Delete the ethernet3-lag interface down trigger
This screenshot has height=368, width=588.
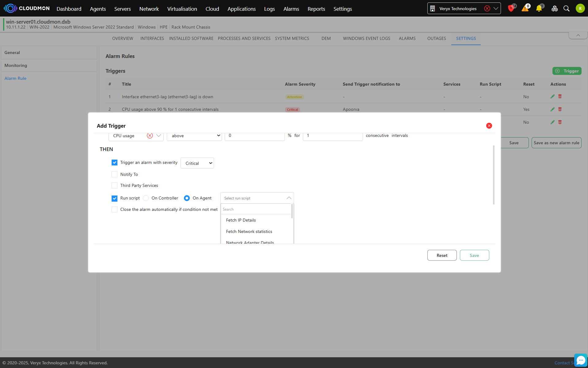(560, 97)
